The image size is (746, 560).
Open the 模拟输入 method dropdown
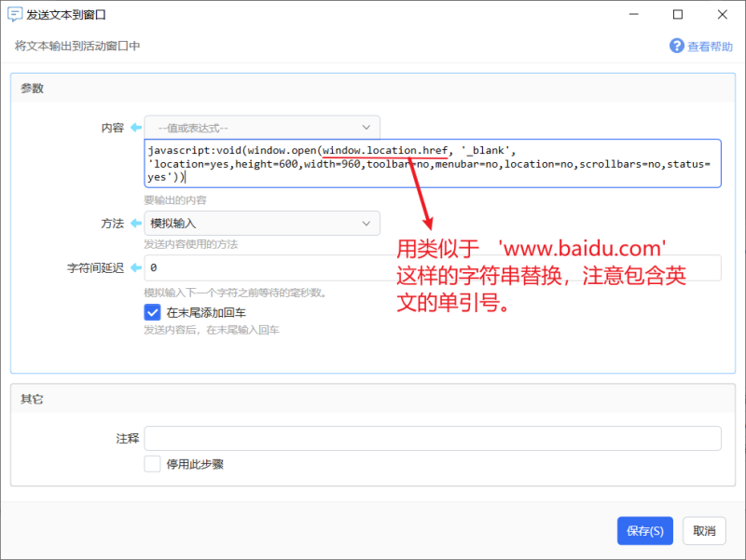[262, 223]
